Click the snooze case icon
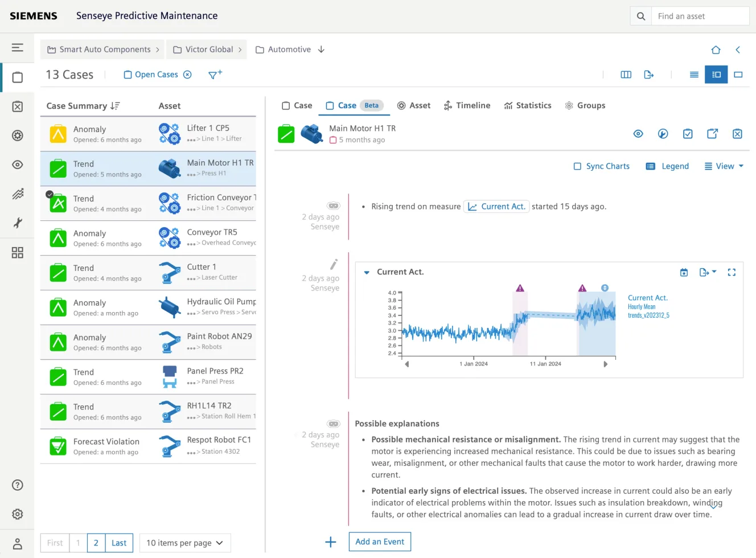The width and height of the screenshot is (756, 558). pyautogui.click(x=663, y=134)
